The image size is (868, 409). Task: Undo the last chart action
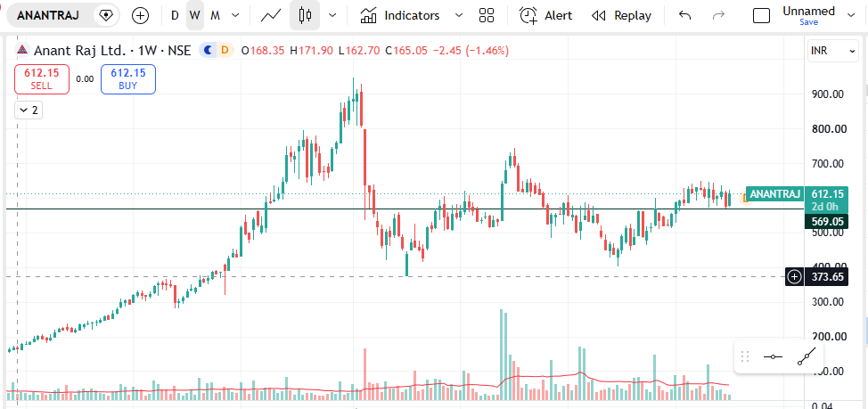[684, 15]
